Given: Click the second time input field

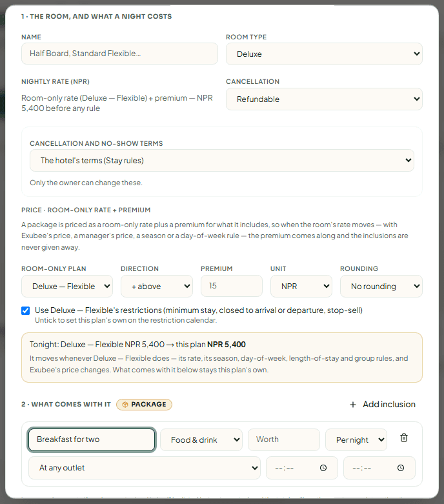Looking at the screenshot, I should [379, 468].
